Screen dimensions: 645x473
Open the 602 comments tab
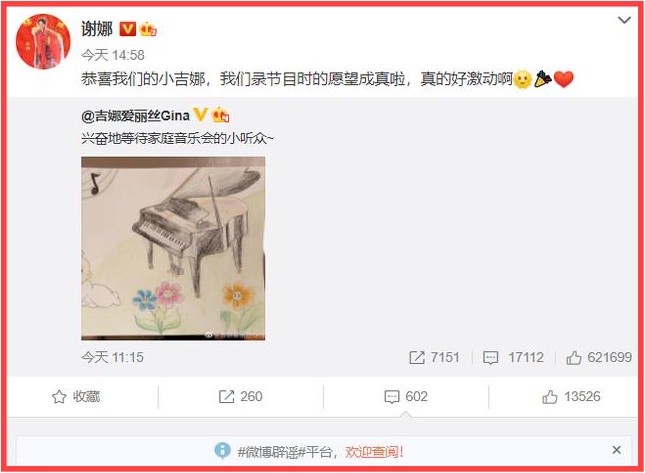pos(406,396)
